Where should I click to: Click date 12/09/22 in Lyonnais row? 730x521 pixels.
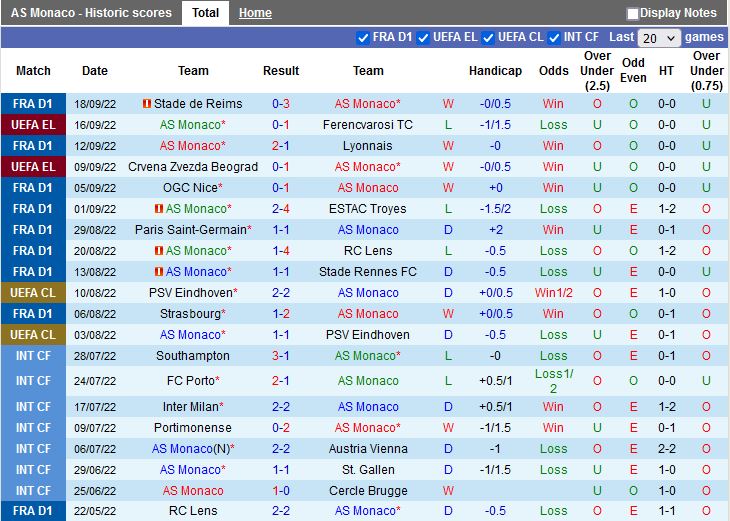(x=95, y=146)
